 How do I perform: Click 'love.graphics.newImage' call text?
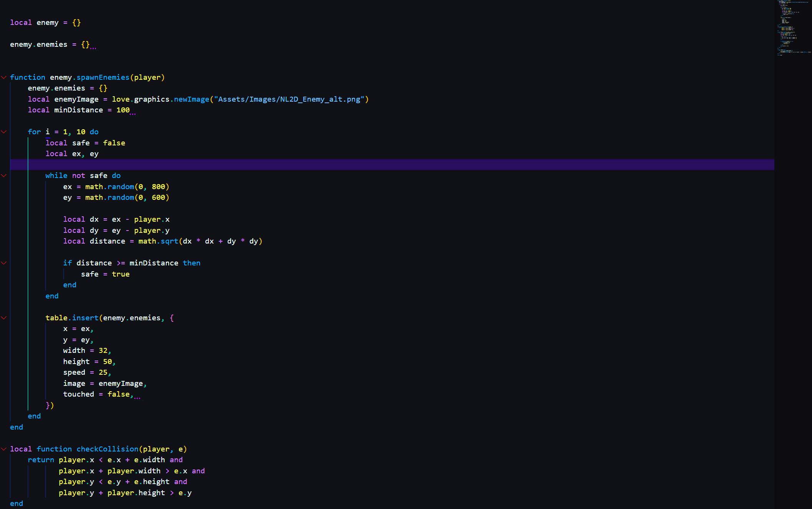coord(160,99)
